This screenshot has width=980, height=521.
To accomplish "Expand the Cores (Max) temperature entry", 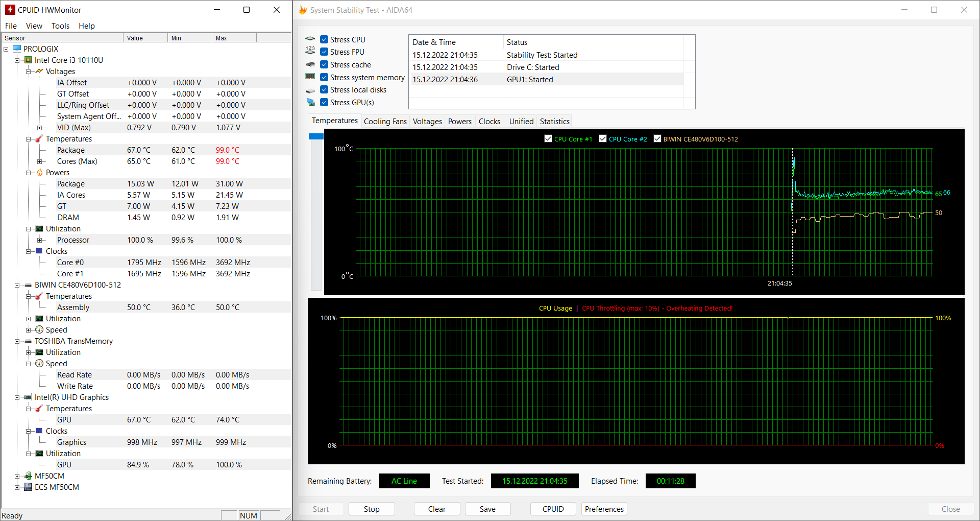I will point(40,161).
